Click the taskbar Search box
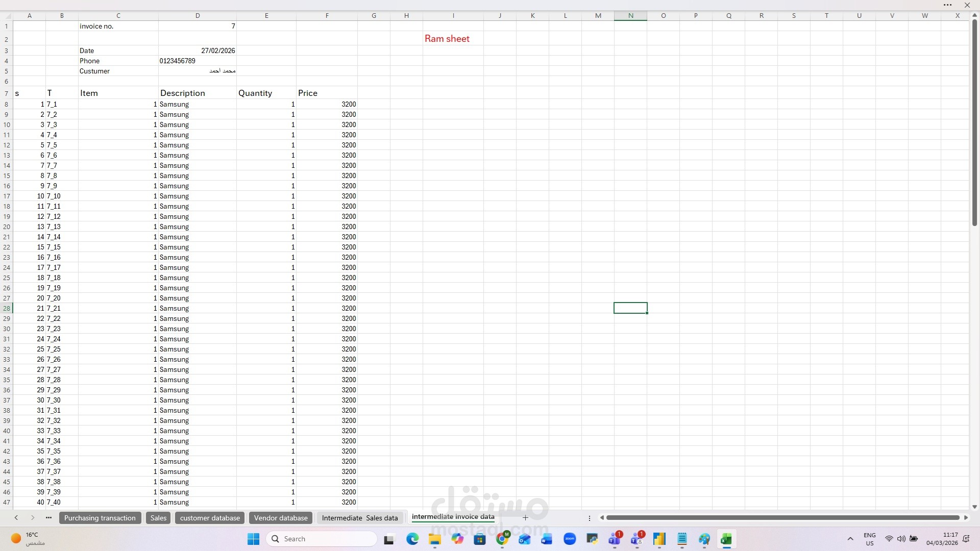 (322, 539)
